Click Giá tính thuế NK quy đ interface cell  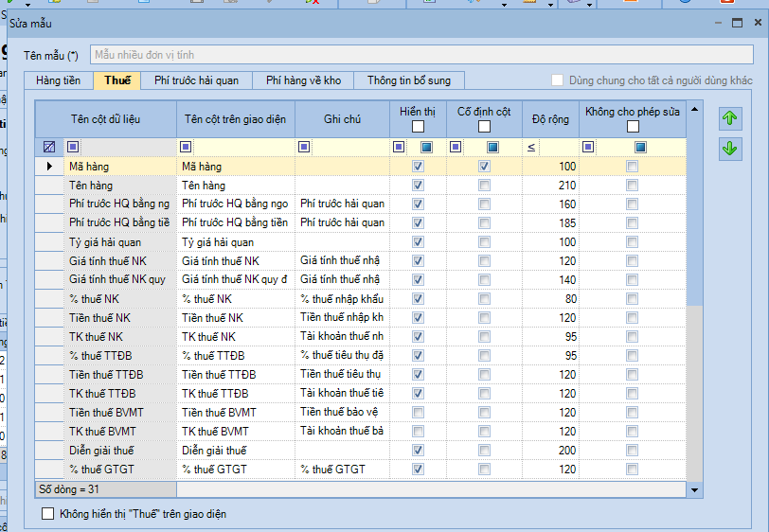click(x=236, y=279)
